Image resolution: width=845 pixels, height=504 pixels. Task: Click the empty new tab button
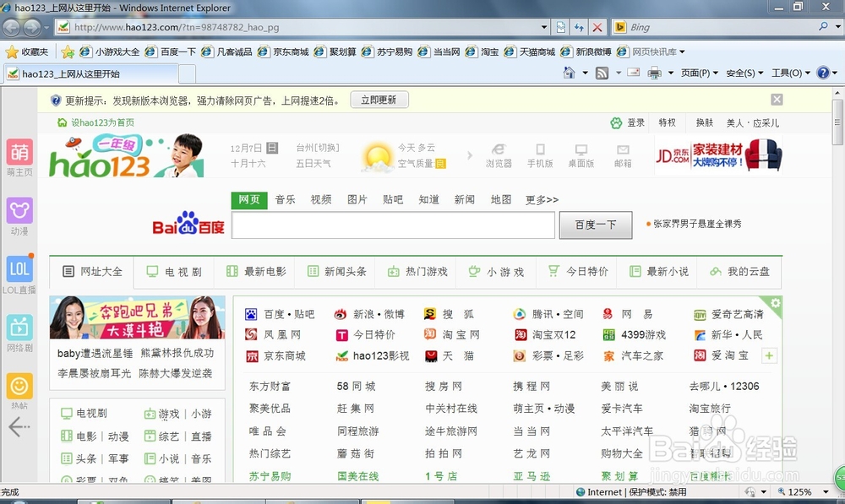coord(187,73)
